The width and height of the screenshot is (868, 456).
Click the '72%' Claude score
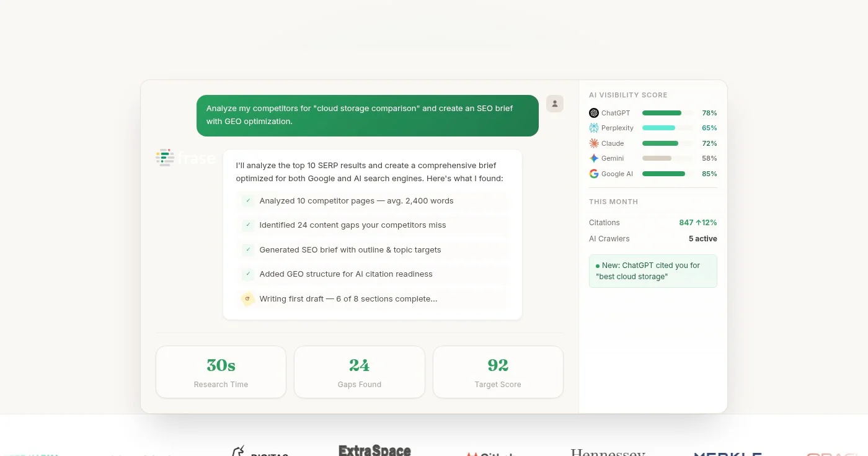click(709, 143)
